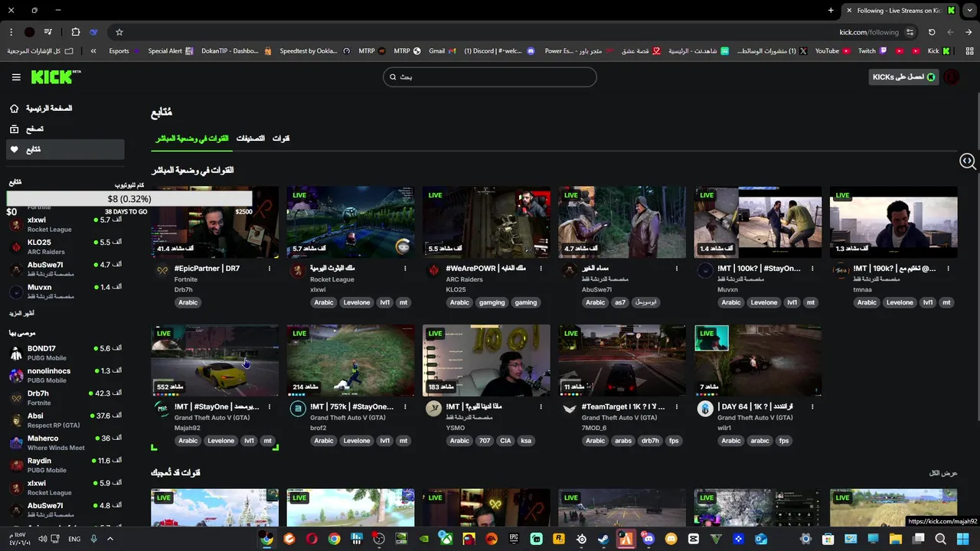This screenshot has width=980, height=551.
Task: Open the Gmail bookmark
Action: 442,51
